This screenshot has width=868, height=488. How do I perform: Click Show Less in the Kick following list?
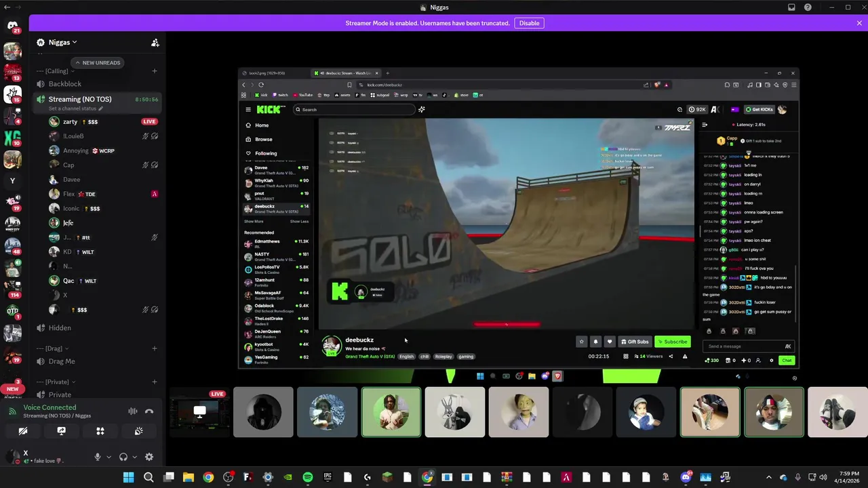tap(299, 222)
